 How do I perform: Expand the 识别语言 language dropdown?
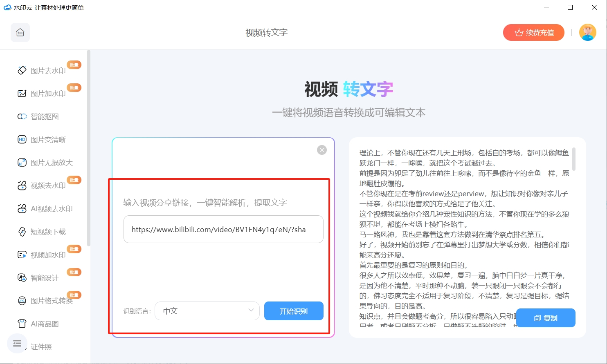[x=207, y=311]
